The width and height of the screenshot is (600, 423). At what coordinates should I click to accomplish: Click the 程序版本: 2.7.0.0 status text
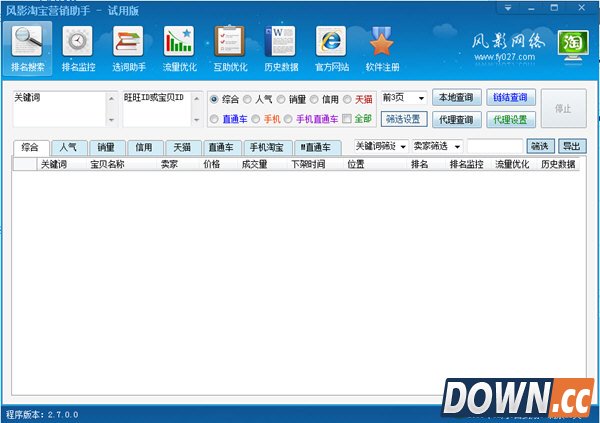[42, 415]
